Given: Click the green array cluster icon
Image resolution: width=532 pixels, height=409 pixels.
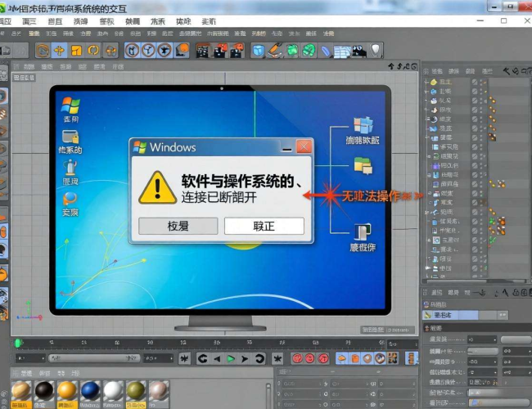Looking at the screenshot, I should tap(309, 51).
